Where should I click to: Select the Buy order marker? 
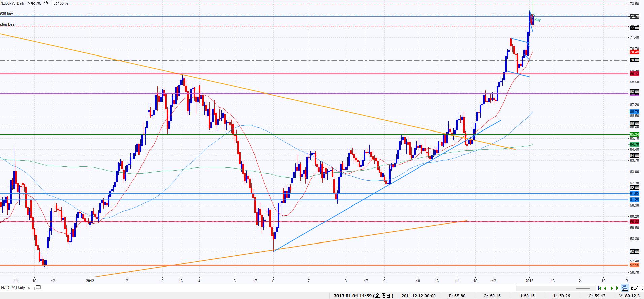(x=537, y=20)
